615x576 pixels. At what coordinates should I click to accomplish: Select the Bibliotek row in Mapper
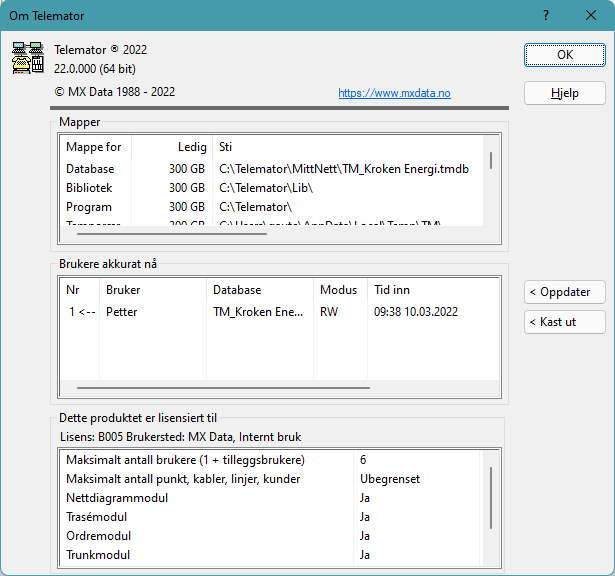271,188
